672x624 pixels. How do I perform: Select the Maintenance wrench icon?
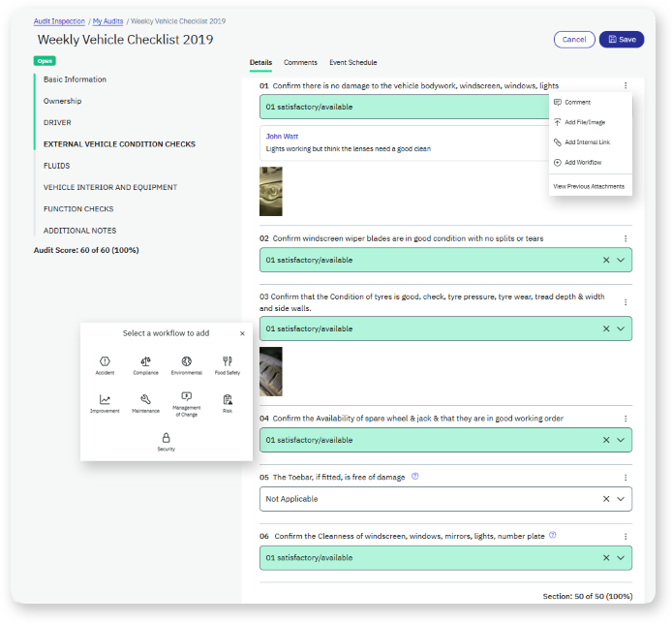145,399
